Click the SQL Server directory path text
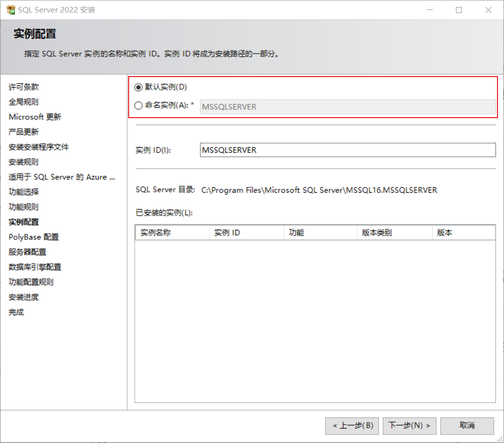Screen dimensions: 504x443 coord(319,190)
